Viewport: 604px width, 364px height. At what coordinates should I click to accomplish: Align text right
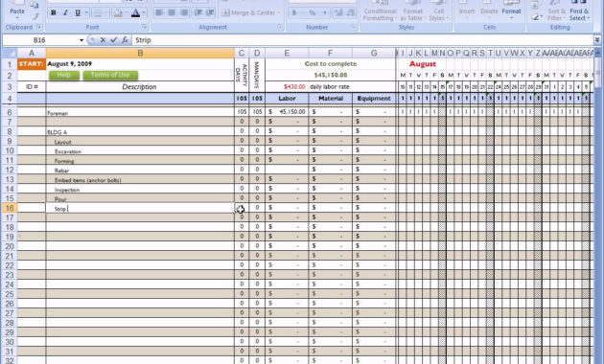click(x=184, y=12)
